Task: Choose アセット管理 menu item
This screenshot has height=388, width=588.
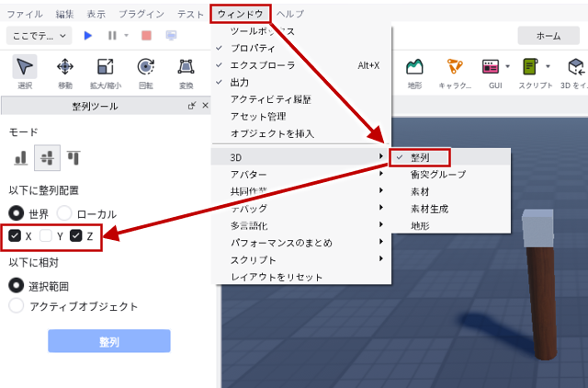Action: 301,117
